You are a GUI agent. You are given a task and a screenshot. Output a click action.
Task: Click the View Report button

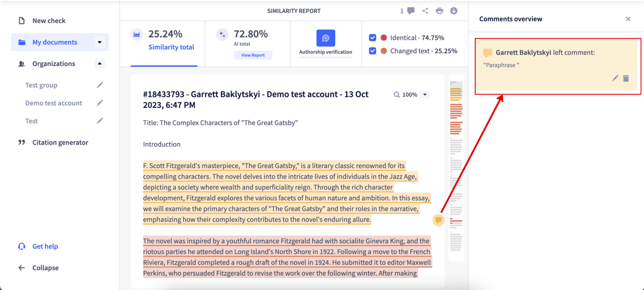(x=253, y=55)
